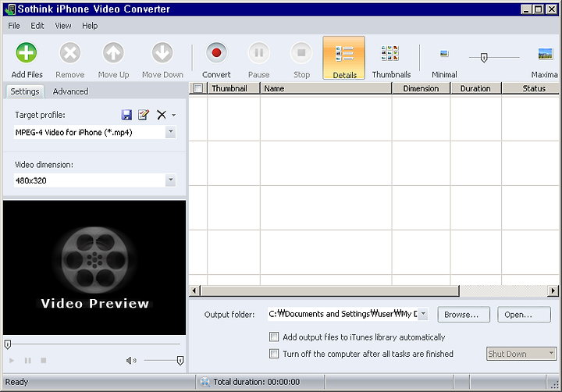Minimize the Sothink iPhone Video Converter window
562x392 pixels.
point(526,9)
